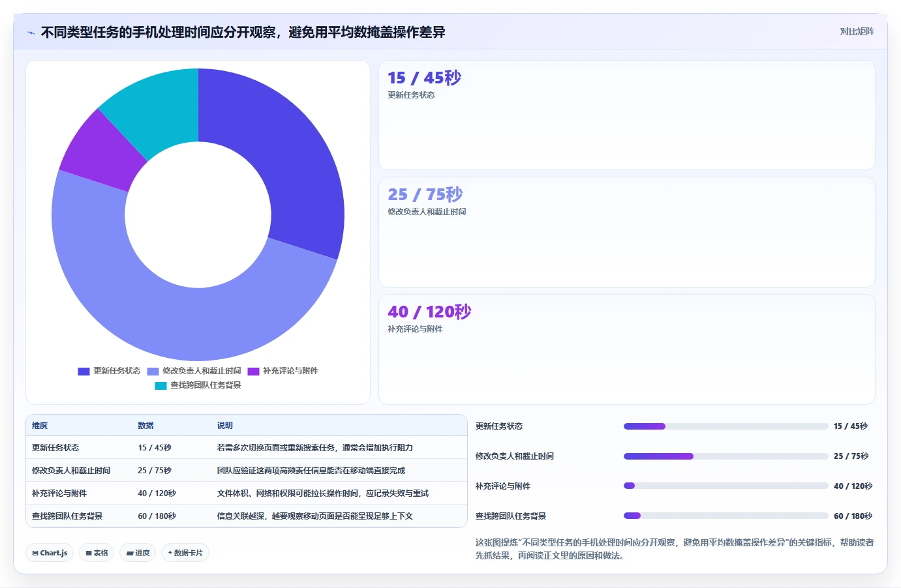Click the 说明 table column header
This screenshot has height=588, width=901.
[225, 426]
